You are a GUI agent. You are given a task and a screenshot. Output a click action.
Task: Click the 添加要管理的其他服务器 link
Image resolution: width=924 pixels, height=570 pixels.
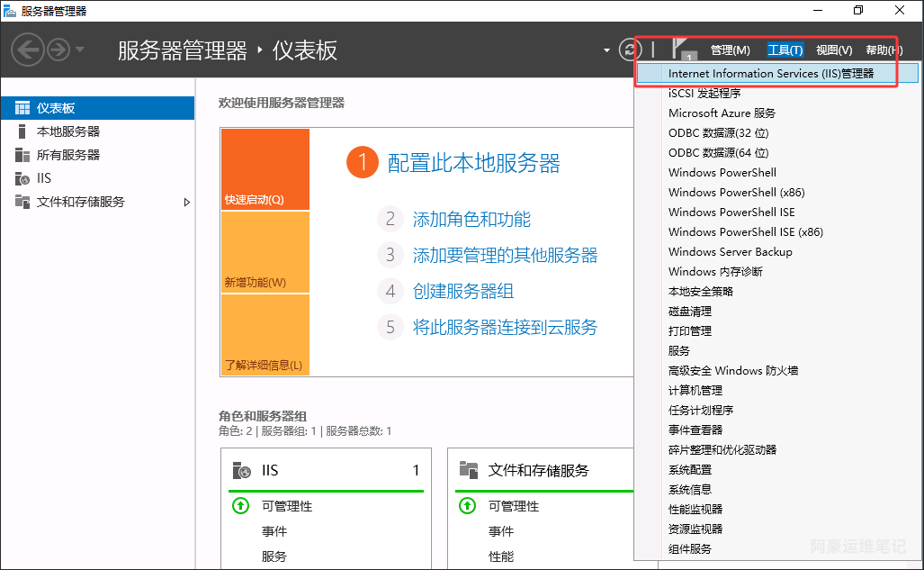click(x=505, y=256)
